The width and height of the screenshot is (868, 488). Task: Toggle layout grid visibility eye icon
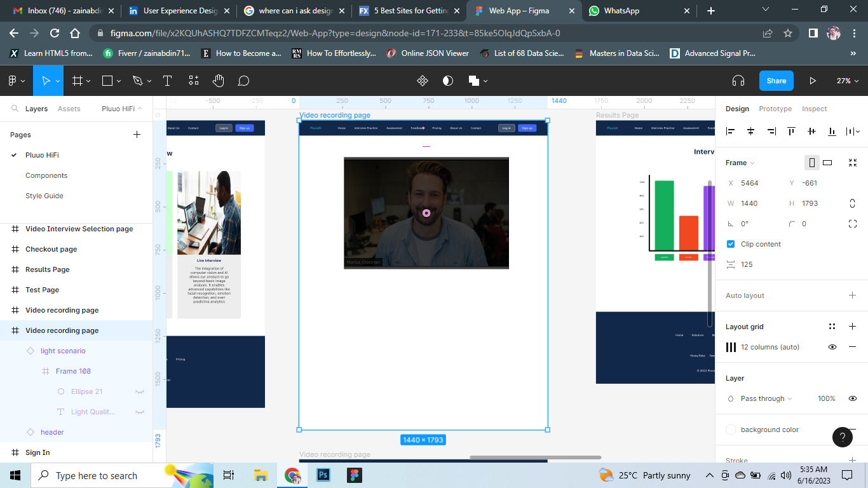pyautogui.click(x=832, y=347)
